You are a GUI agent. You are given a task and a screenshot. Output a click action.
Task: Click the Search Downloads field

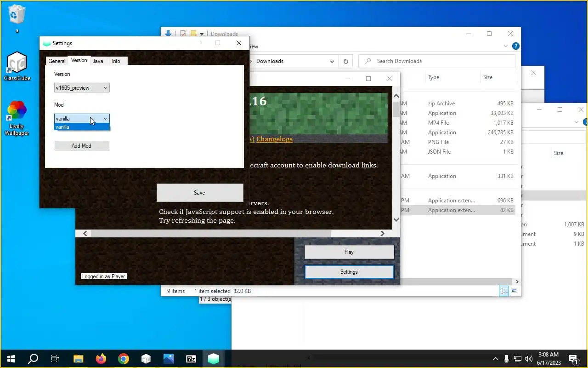[437, 61]
